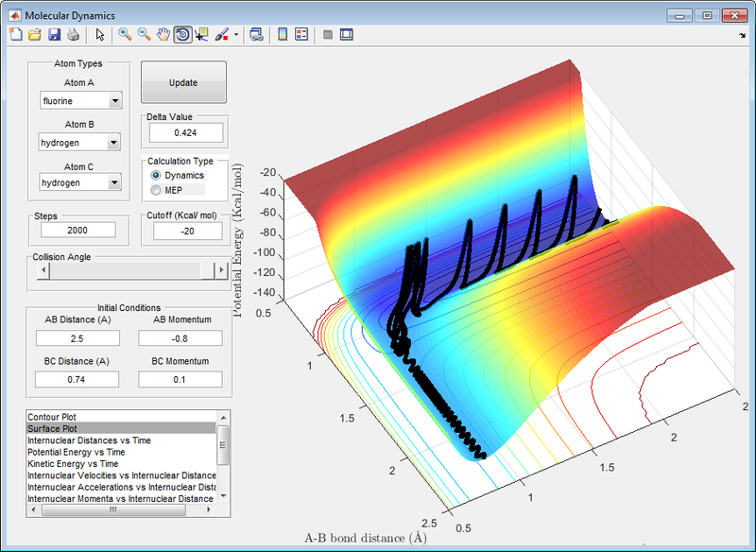Activate the Pan hand tool

point(163,35)
